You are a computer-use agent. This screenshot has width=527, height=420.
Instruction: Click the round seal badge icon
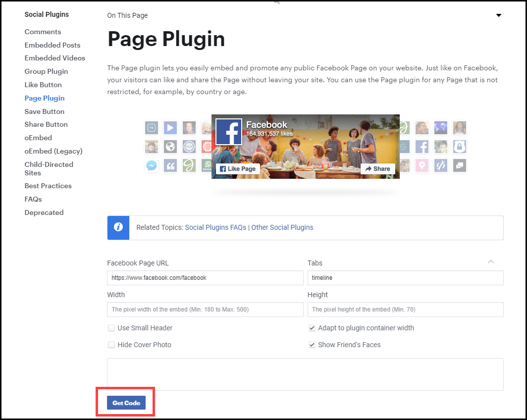tap(189, 147)
